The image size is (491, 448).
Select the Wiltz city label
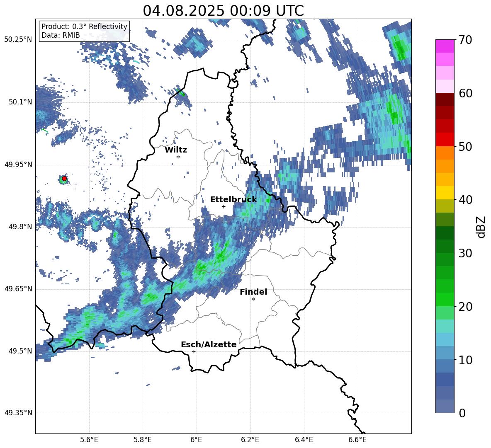pyautogui.click(x=176, y=150)
